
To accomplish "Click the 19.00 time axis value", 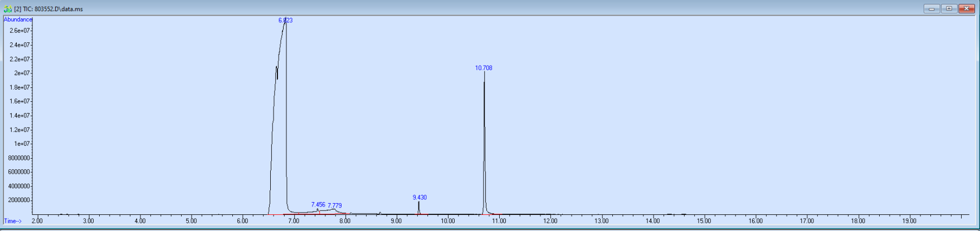I will tap(909, 221).
